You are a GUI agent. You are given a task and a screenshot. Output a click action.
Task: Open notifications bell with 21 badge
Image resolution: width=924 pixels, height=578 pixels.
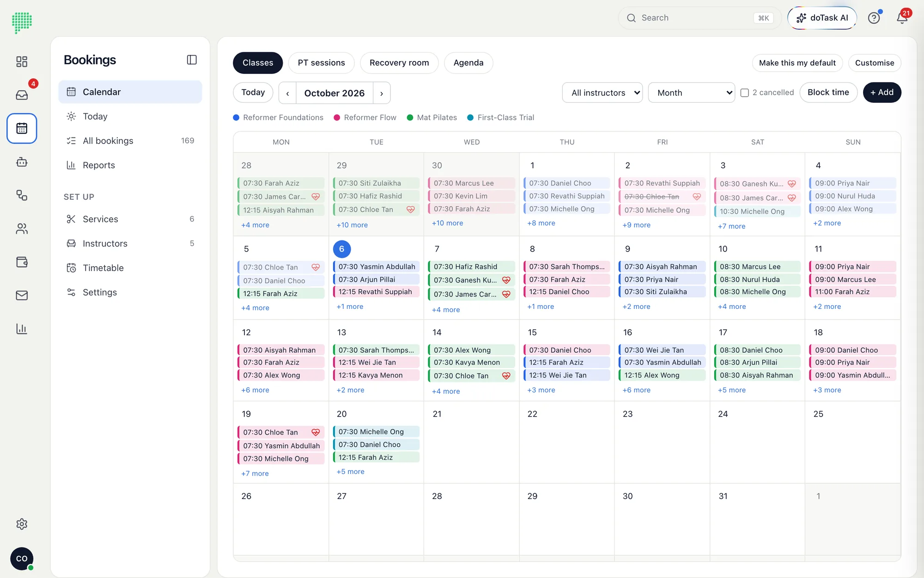point(902,18)
